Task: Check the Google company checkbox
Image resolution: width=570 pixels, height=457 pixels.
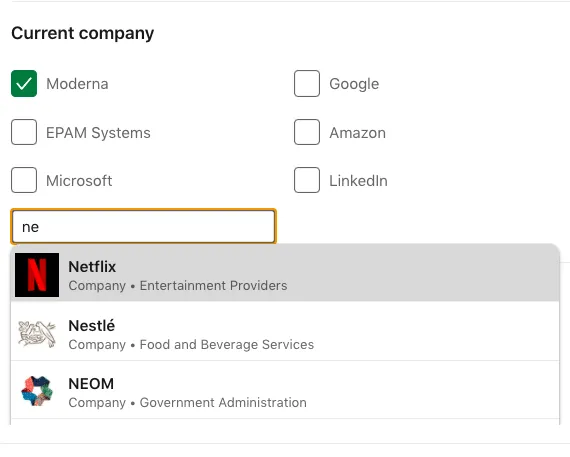Action: [x=307, y=84]
